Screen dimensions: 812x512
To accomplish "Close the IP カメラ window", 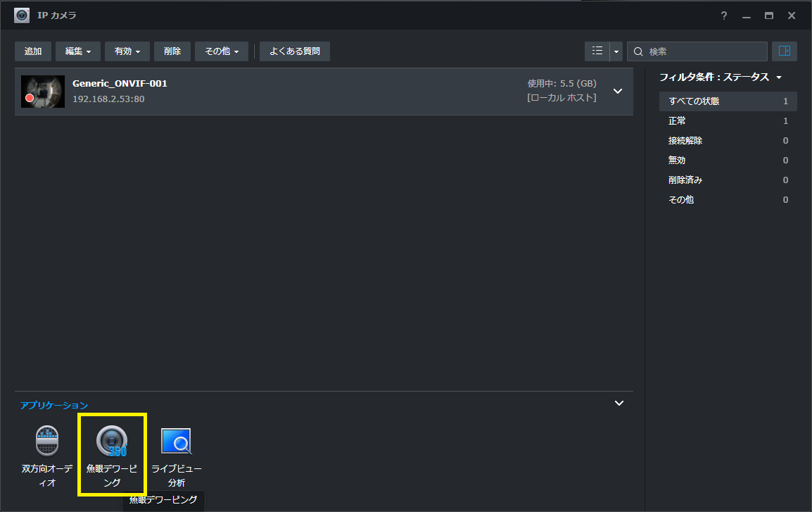I will (792, 15).
